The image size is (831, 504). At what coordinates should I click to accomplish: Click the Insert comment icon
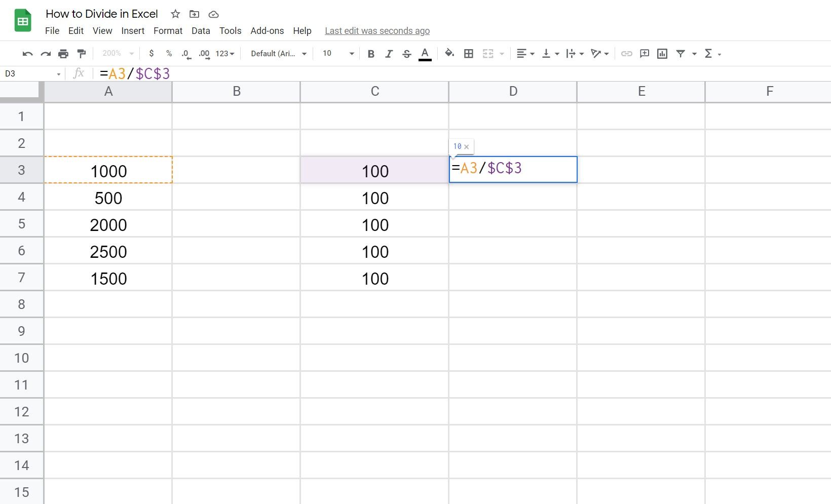[644, 53]
